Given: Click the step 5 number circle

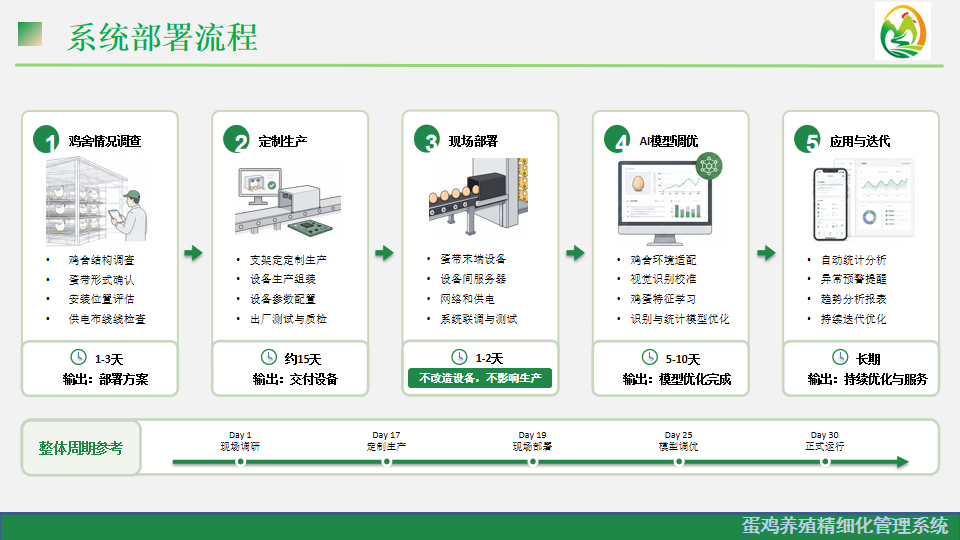Looking at the screenshot, I should [808, 139].
